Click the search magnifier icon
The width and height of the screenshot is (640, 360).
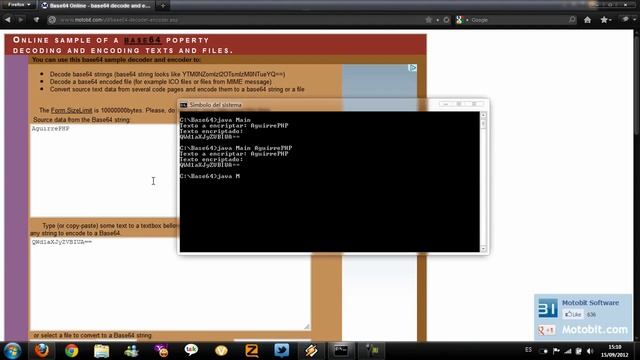click(x=572, y=20)
